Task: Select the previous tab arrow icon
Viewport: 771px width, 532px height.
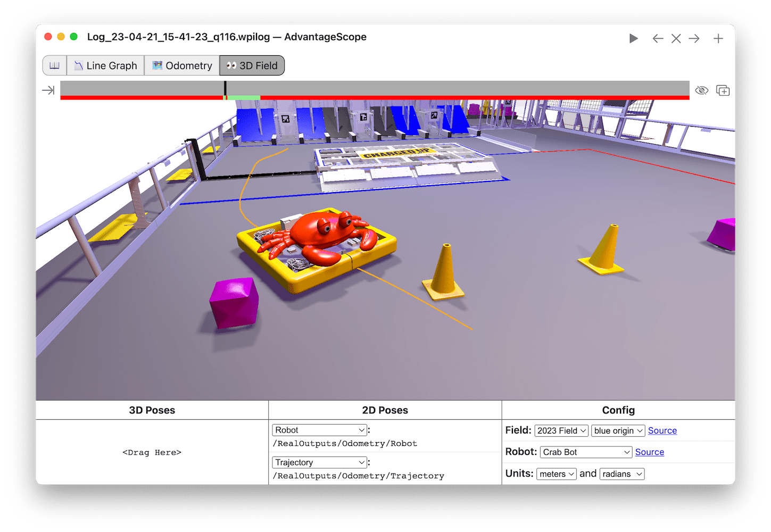Action: tap(658, 38)
